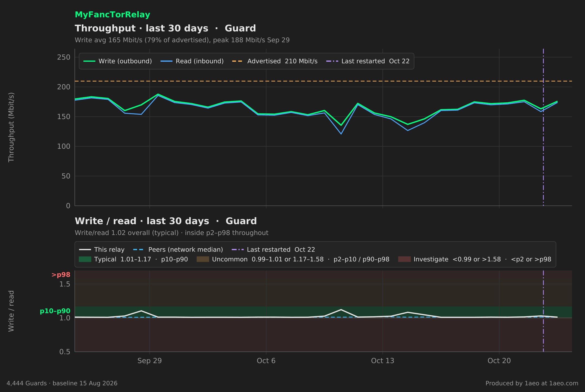Click the 1.5 ratio axis tick
The width and height of the screenshot is (585, 392).
(65, 284)
